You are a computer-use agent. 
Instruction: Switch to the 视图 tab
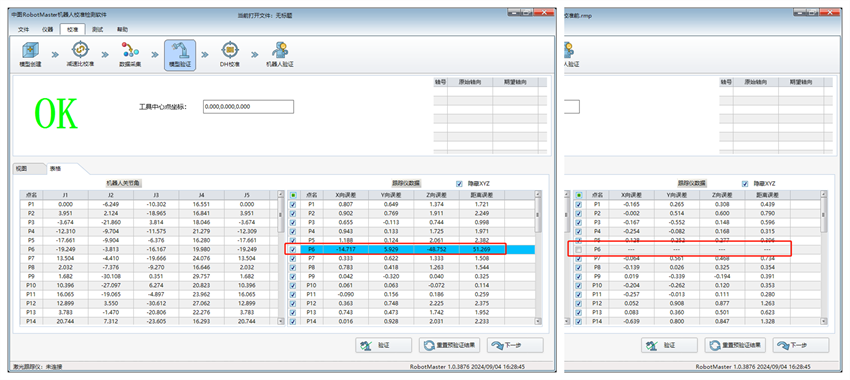21,169
